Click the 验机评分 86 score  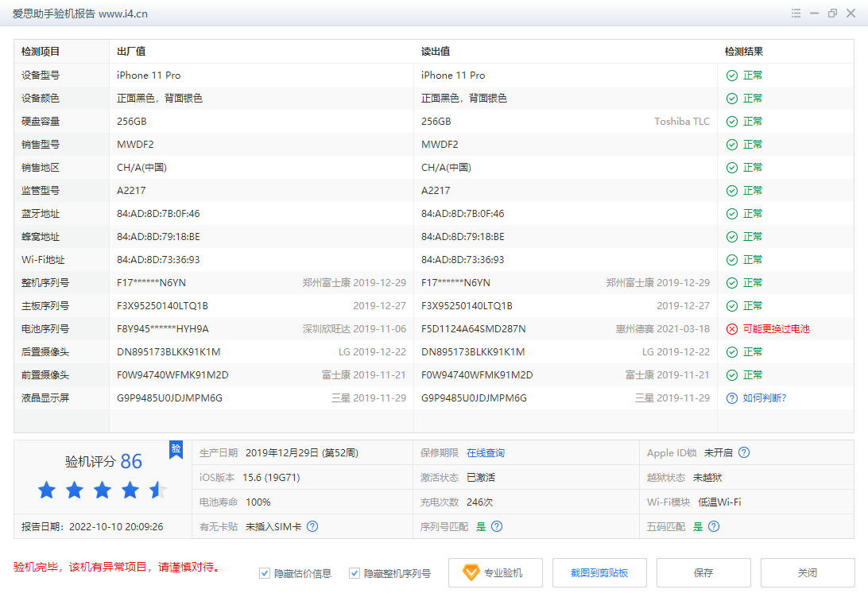point(103,461)
